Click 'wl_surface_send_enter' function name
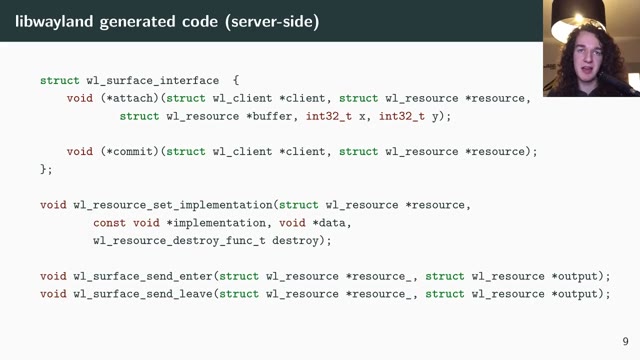The width and height of the screenshot is (640, 360). (143, 276)
